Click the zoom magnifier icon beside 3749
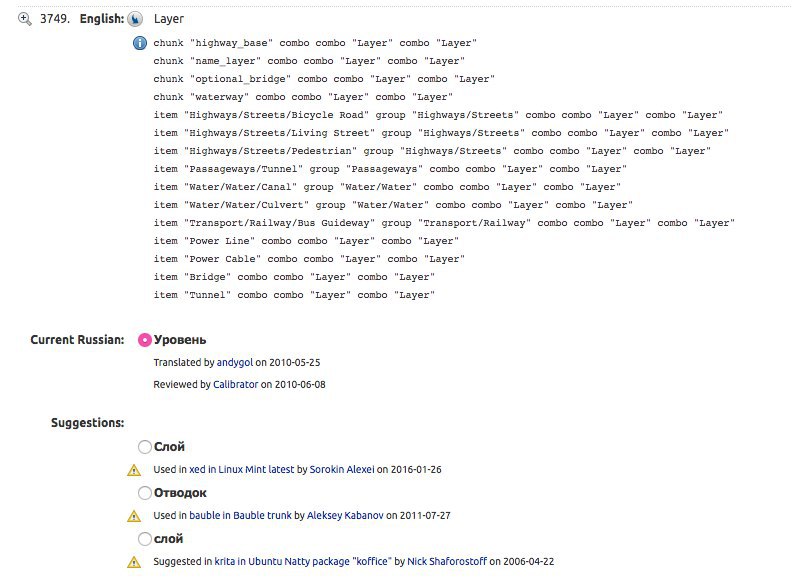 coord(25,19)
